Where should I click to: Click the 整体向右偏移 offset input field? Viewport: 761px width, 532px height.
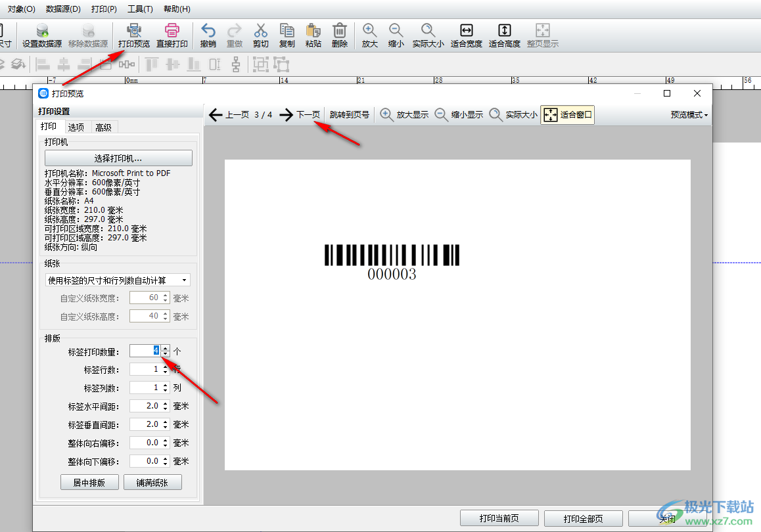146,443
